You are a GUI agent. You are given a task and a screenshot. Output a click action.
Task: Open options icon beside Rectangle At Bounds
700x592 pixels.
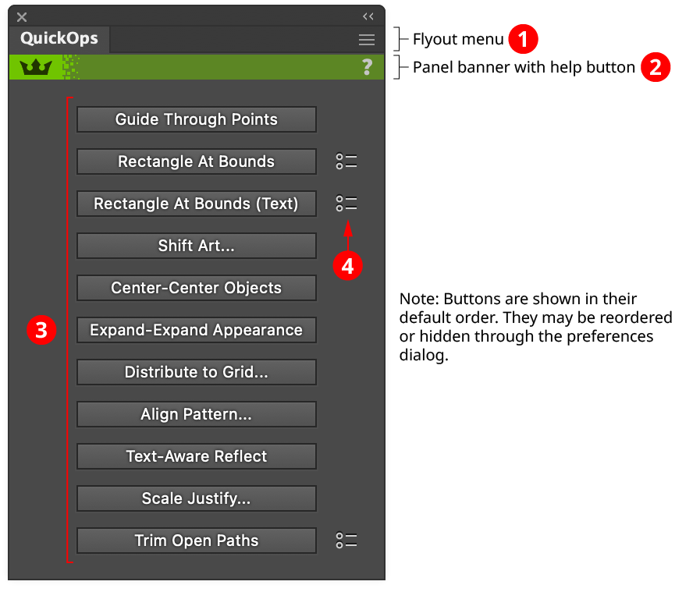346,161
